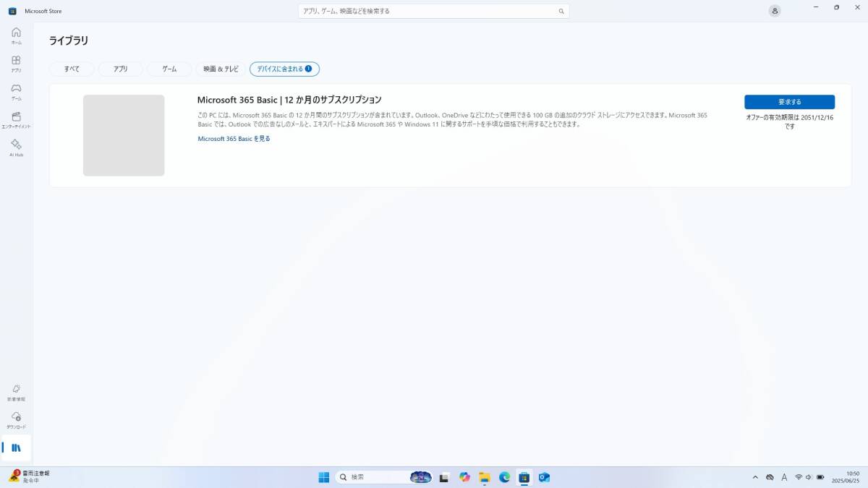Open the Wi-Fi network tray icon
868x488 pixels.
click(799, 477)
